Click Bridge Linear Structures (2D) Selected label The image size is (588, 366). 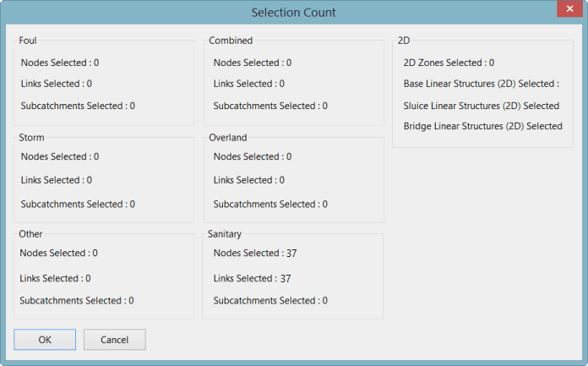[x=483, y=126]
